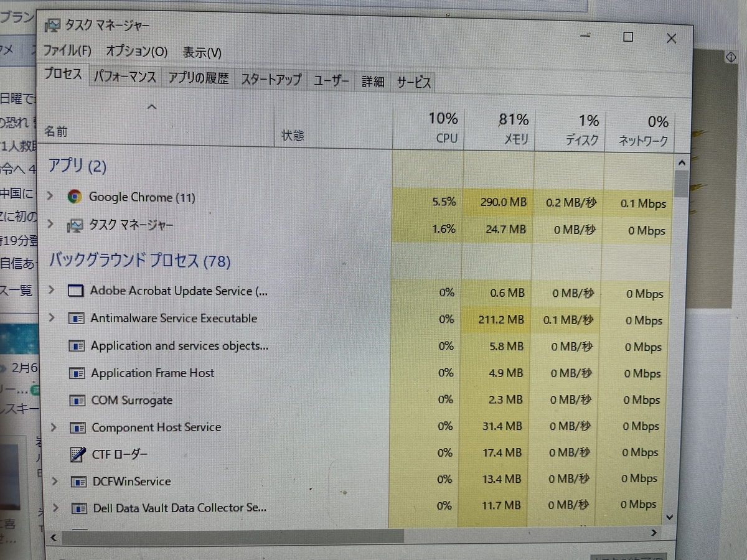The height and width of the screenshot is (560, 747).
Task: Sort by the 状態 column header
Action: pyautogui.click(x=293, y=135)
